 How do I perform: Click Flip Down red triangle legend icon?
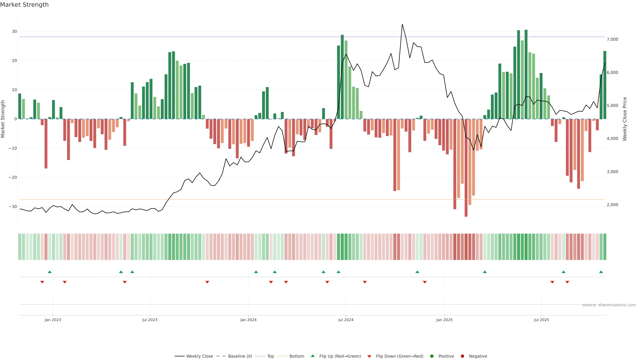pyautogui.click(x=369, y=356)
